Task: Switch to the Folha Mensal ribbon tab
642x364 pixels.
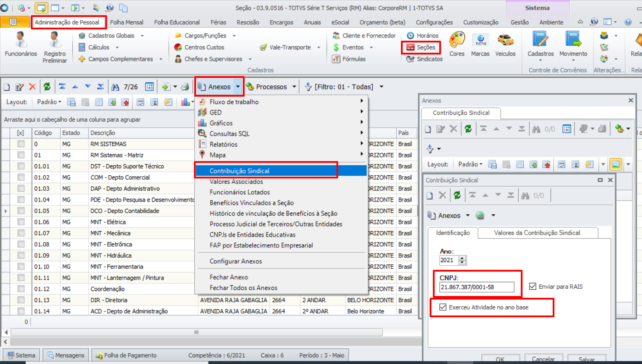Action: click(127, 22)
